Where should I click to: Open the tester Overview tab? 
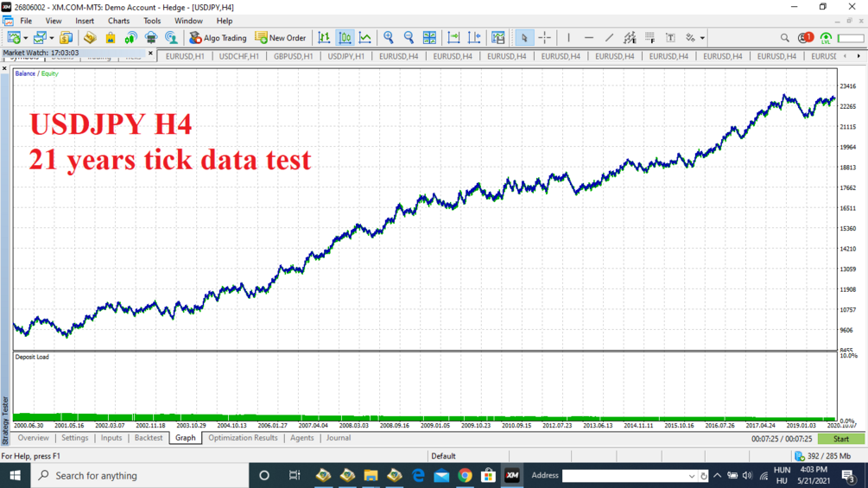click(x=33, y=438)
